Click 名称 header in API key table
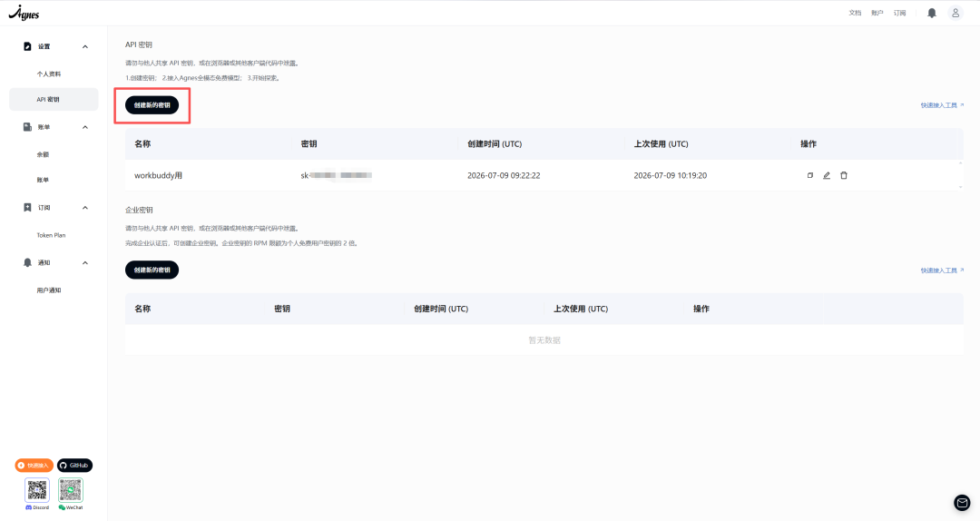This screenshot has height=521, width=980. 142,143
